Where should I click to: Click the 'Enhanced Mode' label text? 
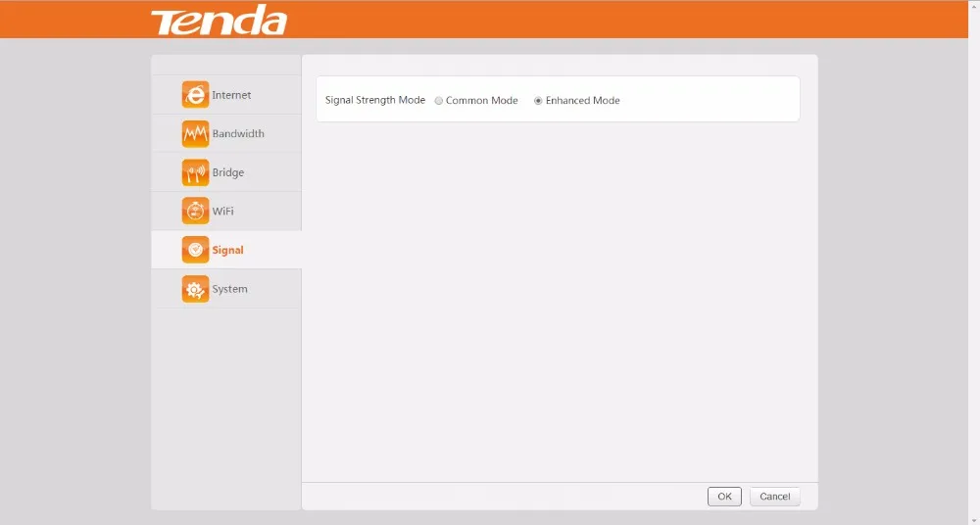582,101
